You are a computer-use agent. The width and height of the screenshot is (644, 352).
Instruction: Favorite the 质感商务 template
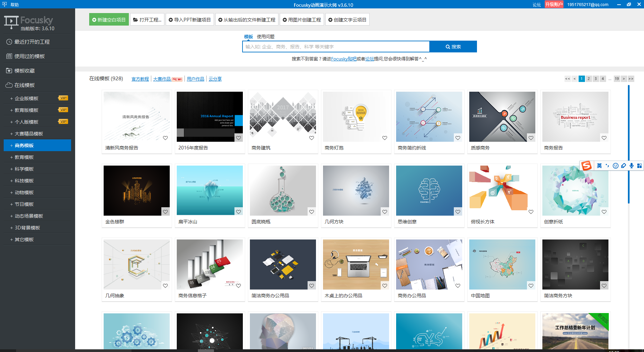[531, 138]
